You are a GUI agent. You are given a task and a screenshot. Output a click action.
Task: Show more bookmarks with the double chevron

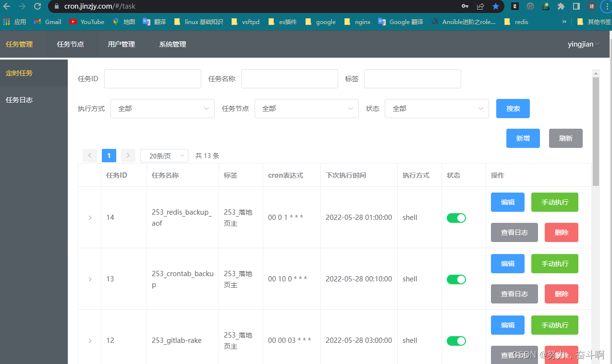pos(564,22)
